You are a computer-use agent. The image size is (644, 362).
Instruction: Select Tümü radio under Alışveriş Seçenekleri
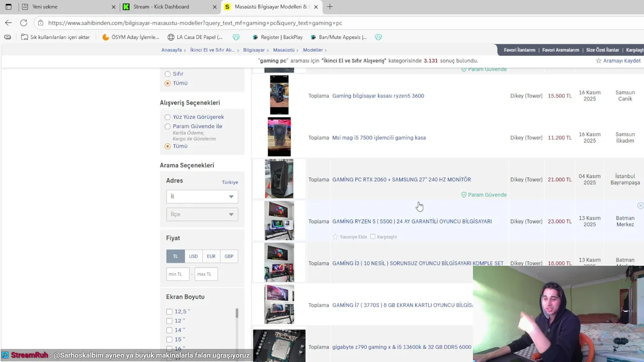[168, 146]
